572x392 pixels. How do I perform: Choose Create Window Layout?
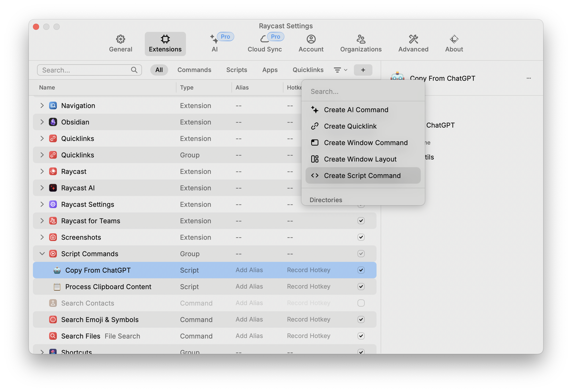(x=363, y=159)
